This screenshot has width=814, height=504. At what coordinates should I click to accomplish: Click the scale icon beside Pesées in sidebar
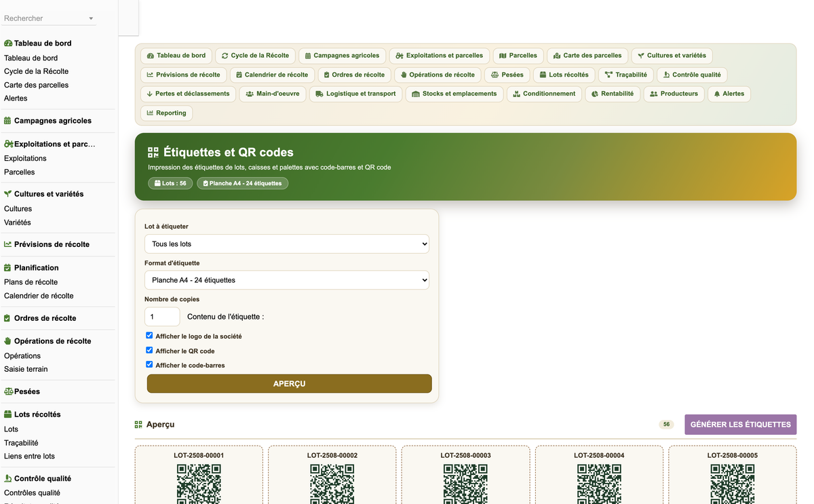coord(9,391)
